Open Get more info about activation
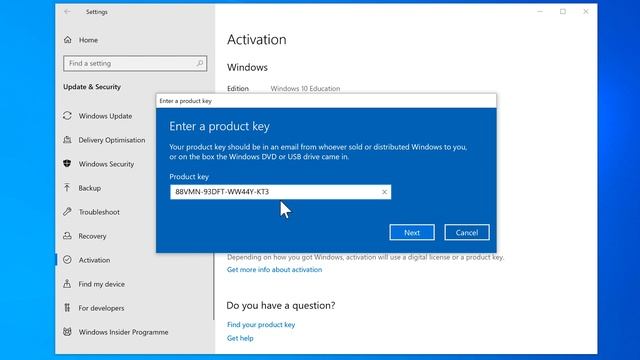Screen dimensions: 640x360 [x=274, y=270]
